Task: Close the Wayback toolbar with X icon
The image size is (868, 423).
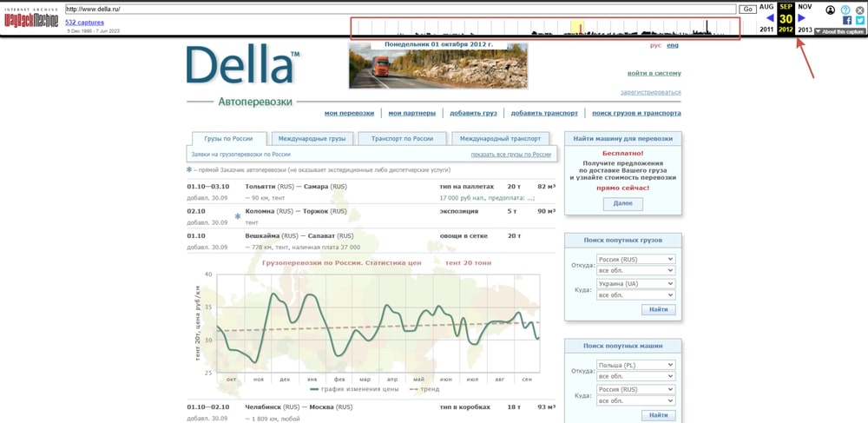Action: click(x=859, y=10)
